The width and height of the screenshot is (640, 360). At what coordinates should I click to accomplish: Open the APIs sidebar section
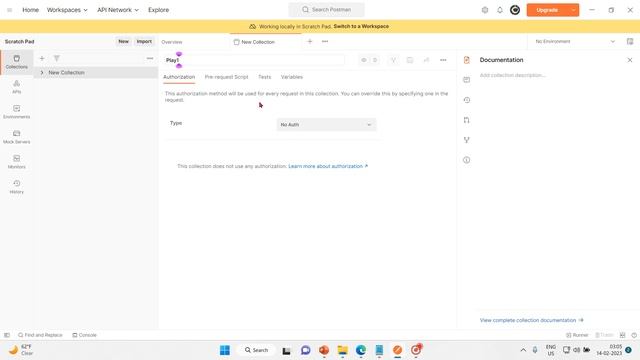pos(17,87)
